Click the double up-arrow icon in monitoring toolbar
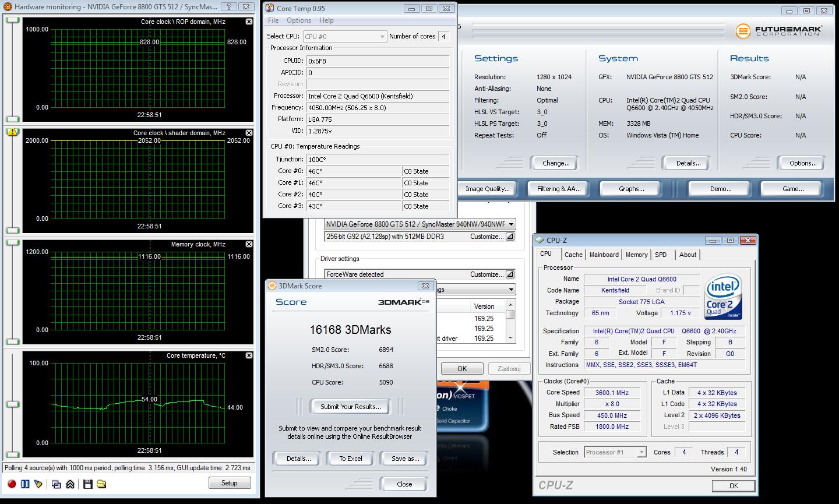 point(70,484)
